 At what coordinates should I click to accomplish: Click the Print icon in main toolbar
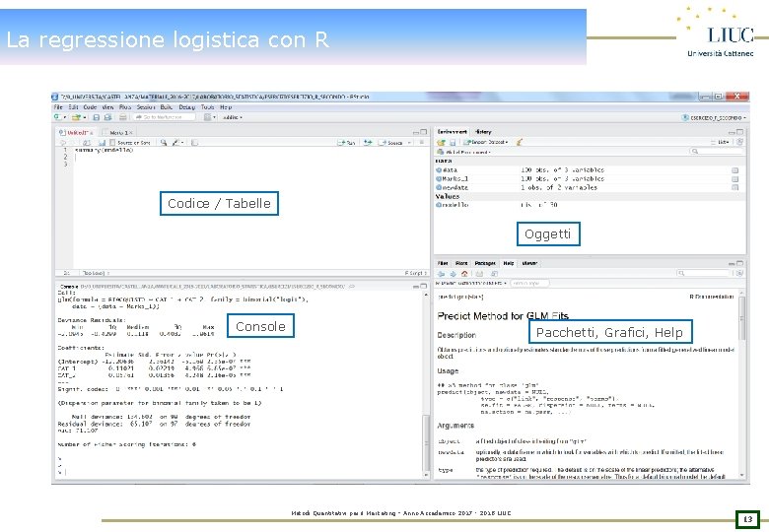[123, 117]
